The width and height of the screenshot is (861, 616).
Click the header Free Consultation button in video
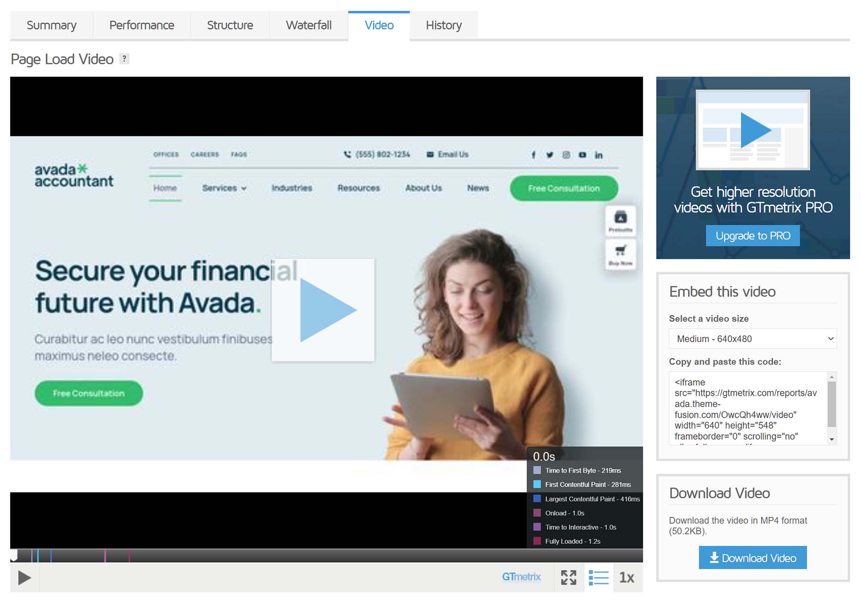coord(564,188)
